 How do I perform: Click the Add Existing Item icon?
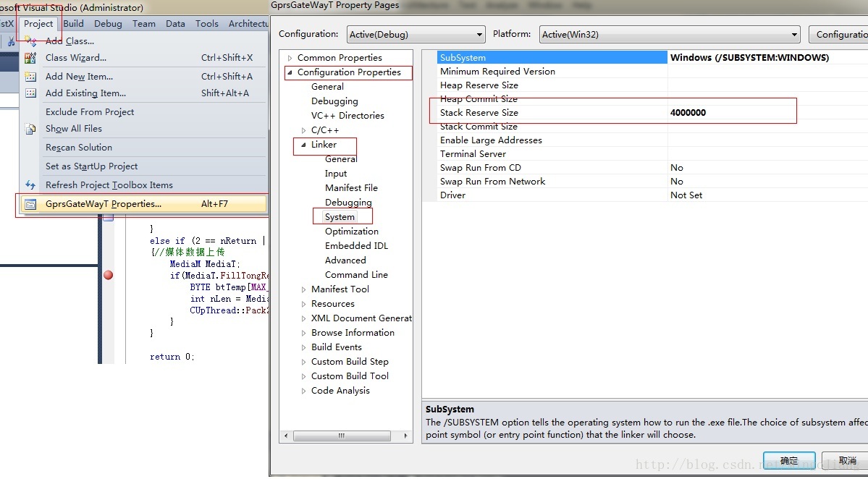(x=30, y=93)
